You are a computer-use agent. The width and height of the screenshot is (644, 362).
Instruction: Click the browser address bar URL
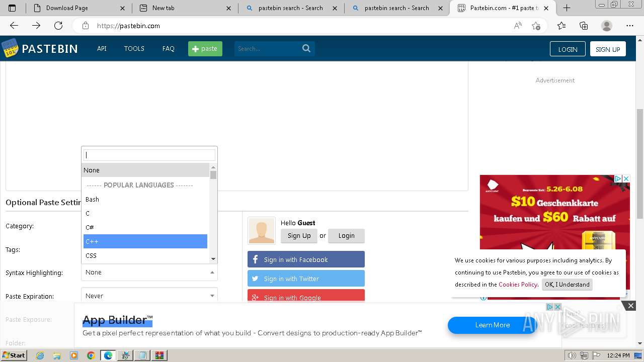point(128,26)
